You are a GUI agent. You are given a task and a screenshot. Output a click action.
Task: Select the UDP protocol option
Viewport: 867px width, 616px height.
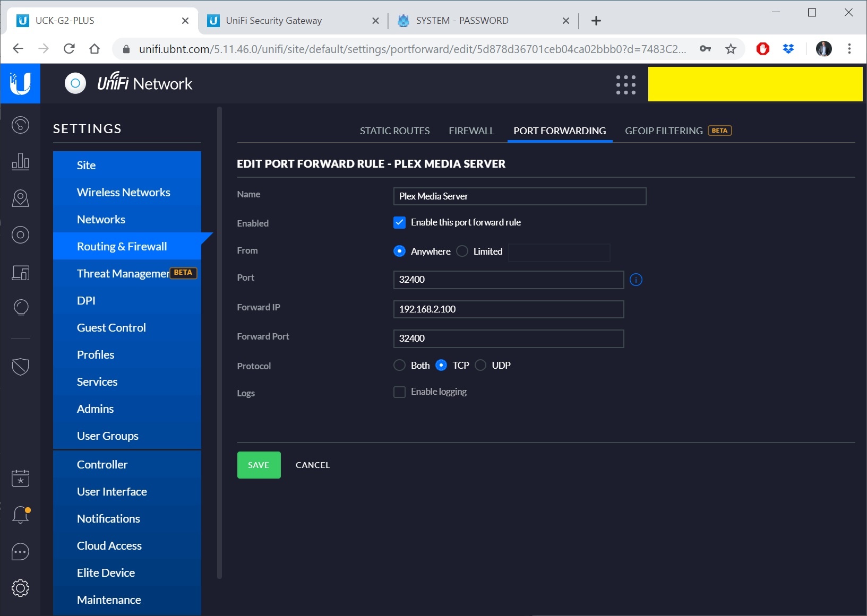tap(480, 365)
